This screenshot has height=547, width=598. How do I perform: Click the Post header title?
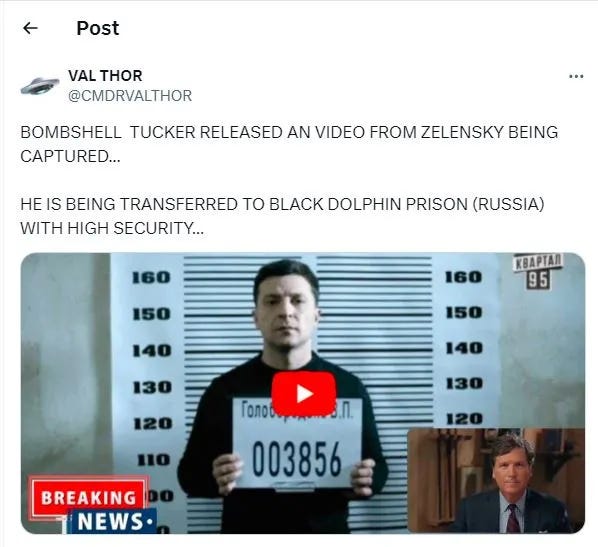coord(98,28)
